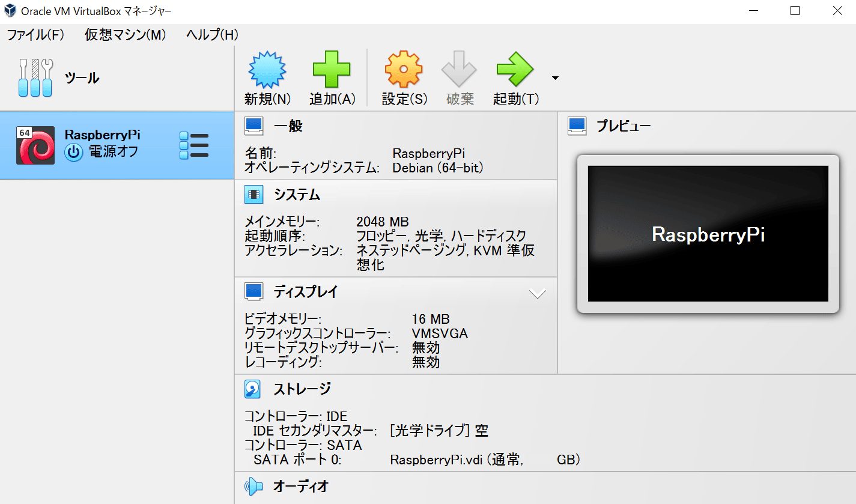Viewport: 856px width, 504px height.
Task: Open the RaspberryPi machine list menu icon
Action: click(194, 145)
